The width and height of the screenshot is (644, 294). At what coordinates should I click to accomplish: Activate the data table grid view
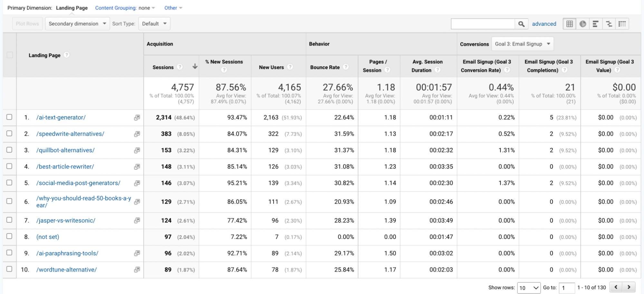[x=569, y=23]
